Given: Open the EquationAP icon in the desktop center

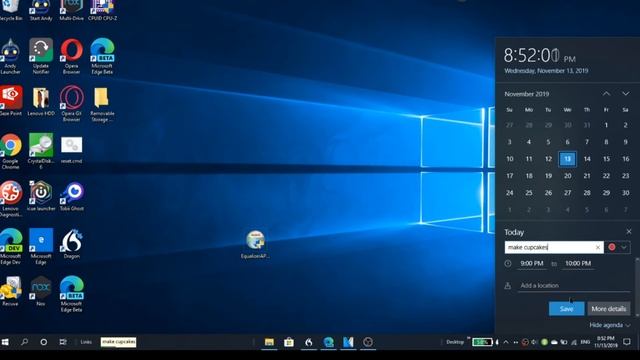Looking at the screenshot, I should click(255, 244).
